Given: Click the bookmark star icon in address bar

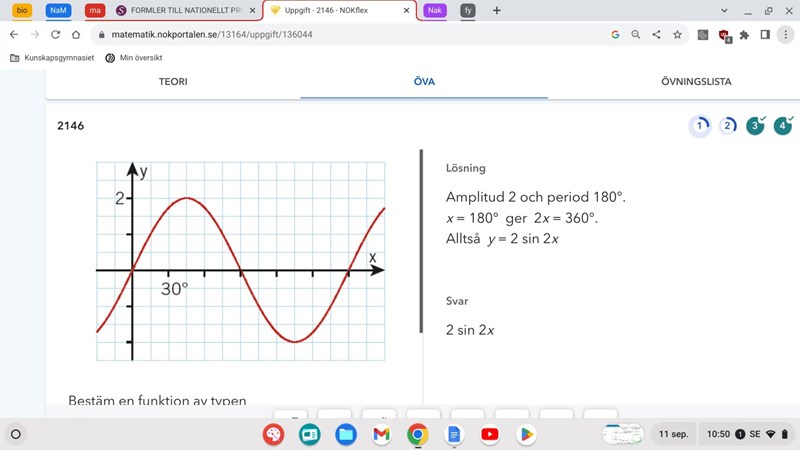Looking at the screenshot, I should click(x=677, y=34).
